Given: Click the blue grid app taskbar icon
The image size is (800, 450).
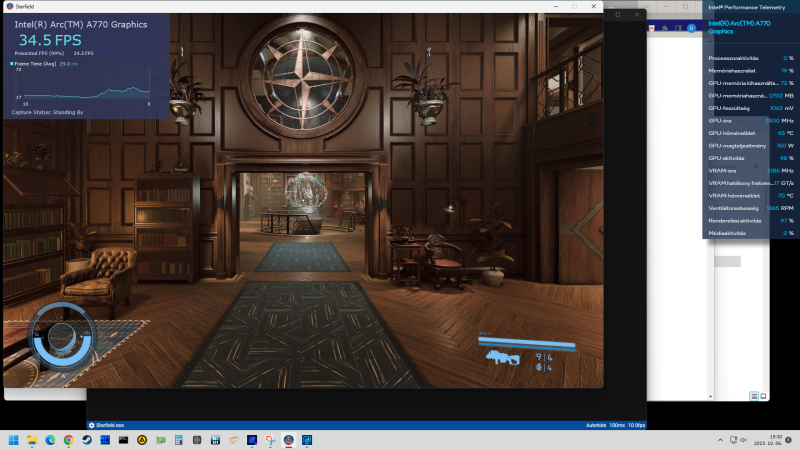Looking at the screenshot, I should [x=105, y=440].
